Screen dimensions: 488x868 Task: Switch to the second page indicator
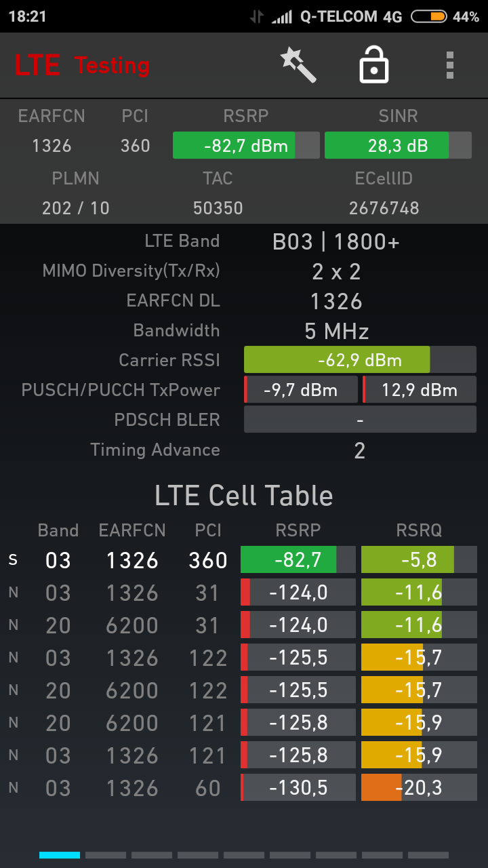coord(106,855)
